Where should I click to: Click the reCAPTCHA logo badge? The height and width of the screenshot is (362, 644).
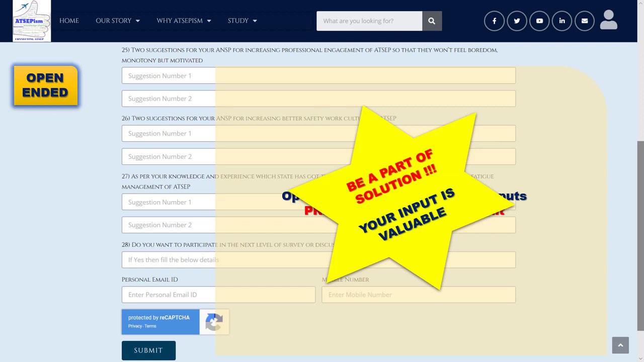(214, 322)
